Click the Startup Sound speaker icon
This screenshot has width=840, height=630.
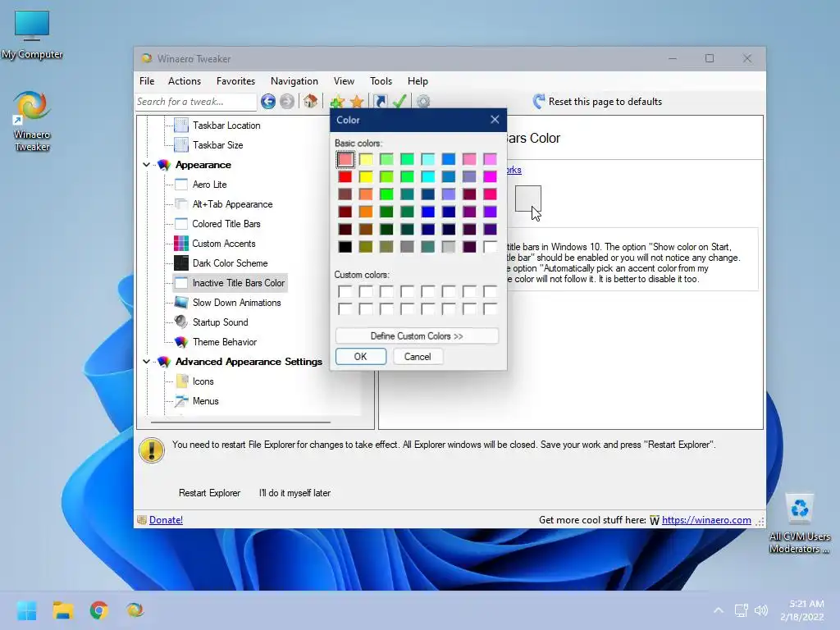(181, 322)
